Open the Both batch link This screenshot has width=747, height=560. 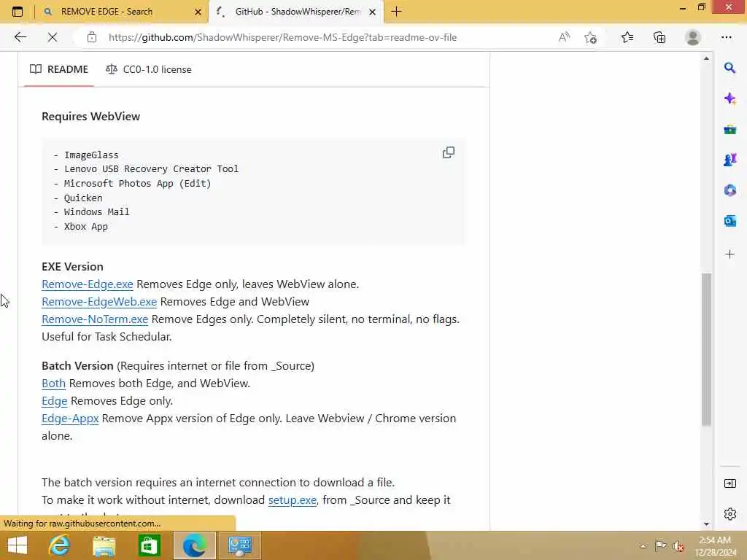[53, 384]
